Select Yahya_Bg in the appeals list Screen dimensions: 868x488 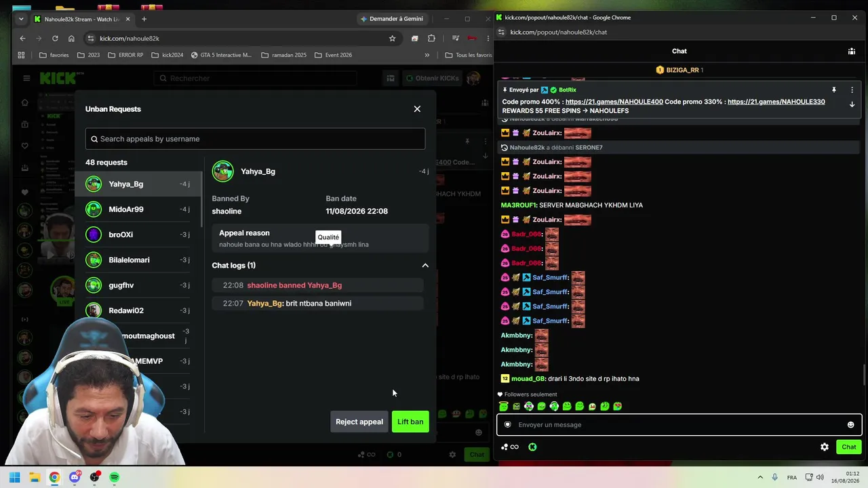138,184
